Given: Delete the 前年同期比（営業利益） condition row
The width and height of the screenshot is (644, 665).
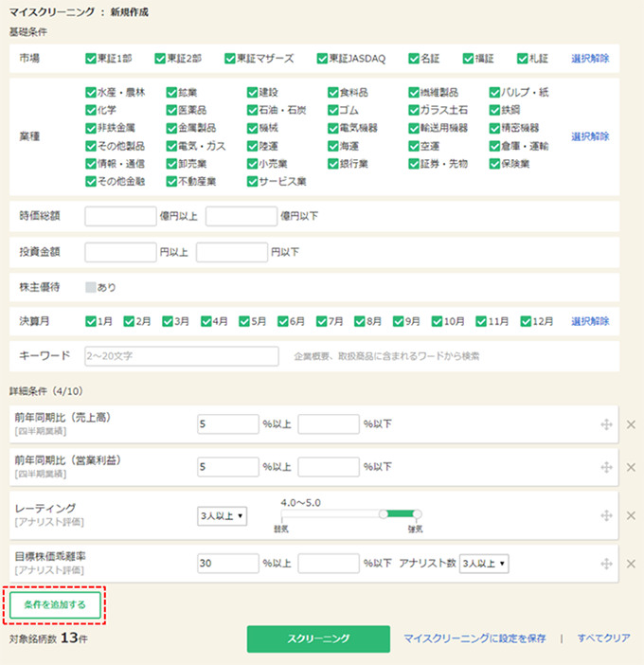Looking at the screenshot, I should click(x=631, y=467).
